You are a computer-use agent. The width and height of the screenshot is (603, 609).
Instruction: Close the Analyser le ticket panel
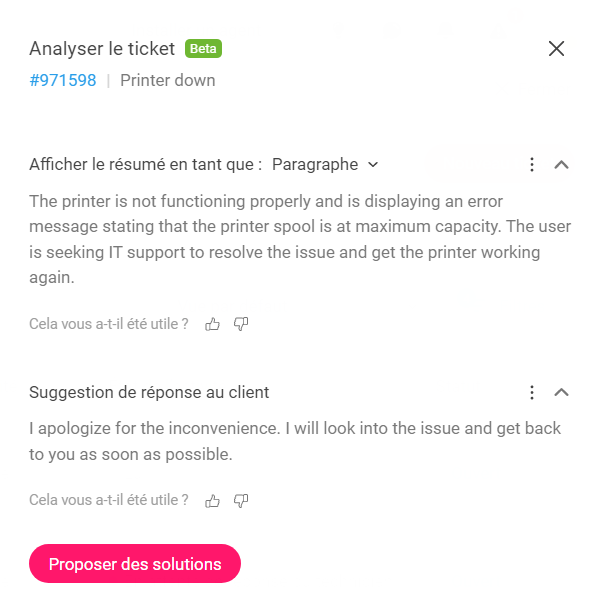556,49
